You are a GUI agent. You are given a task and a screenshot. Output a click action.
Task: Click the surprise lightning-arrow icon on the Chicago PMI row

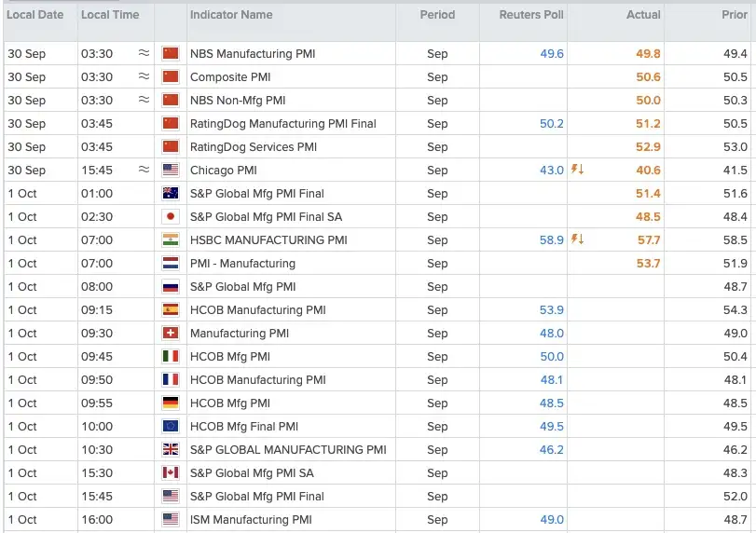click(x=577, y=170)
